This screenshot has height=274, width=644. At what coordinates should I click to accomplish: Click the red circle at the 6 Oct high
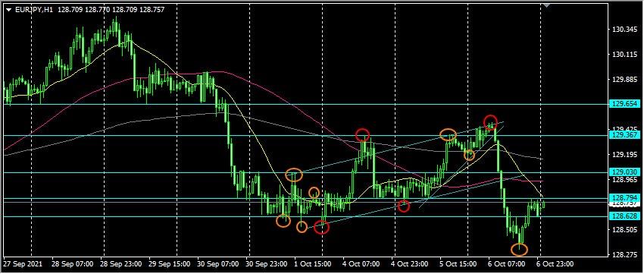coord(490,122)
